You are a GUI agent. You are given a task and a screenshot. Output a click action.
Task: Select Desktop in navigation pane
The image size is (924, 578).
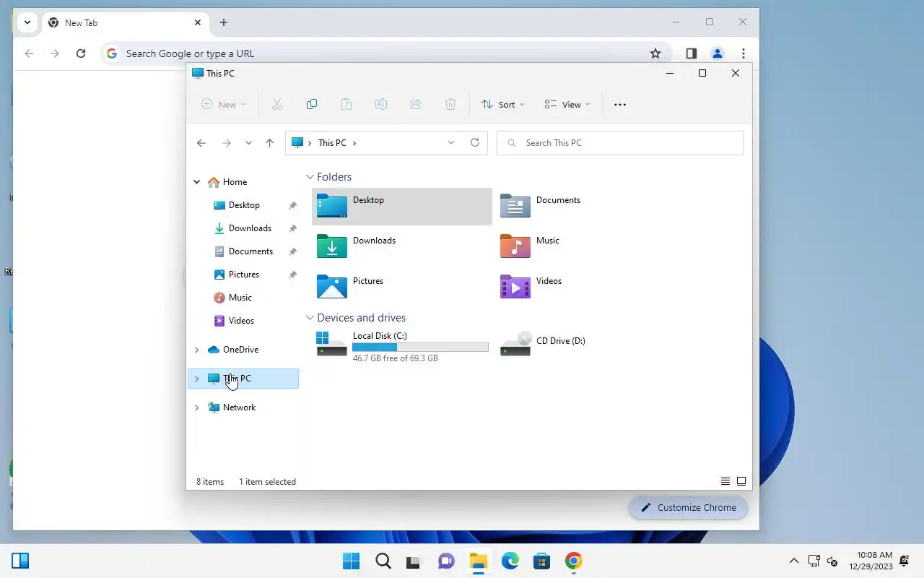[243, 205]
